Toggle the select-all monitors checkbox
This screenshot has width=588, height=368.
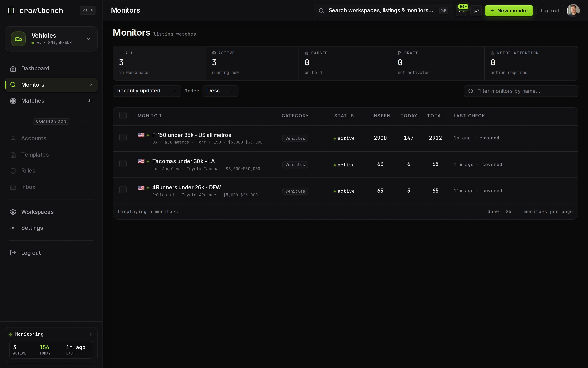[123, 115]
